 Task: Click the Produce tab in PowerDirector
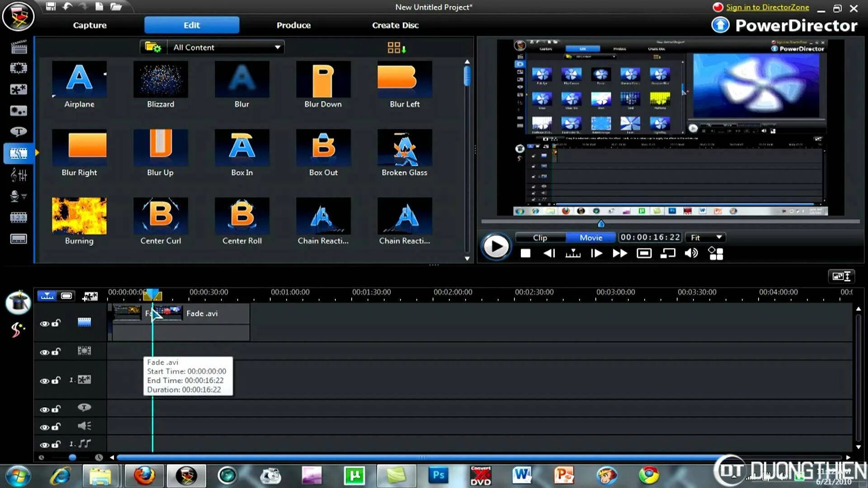[x=292, y=25]
